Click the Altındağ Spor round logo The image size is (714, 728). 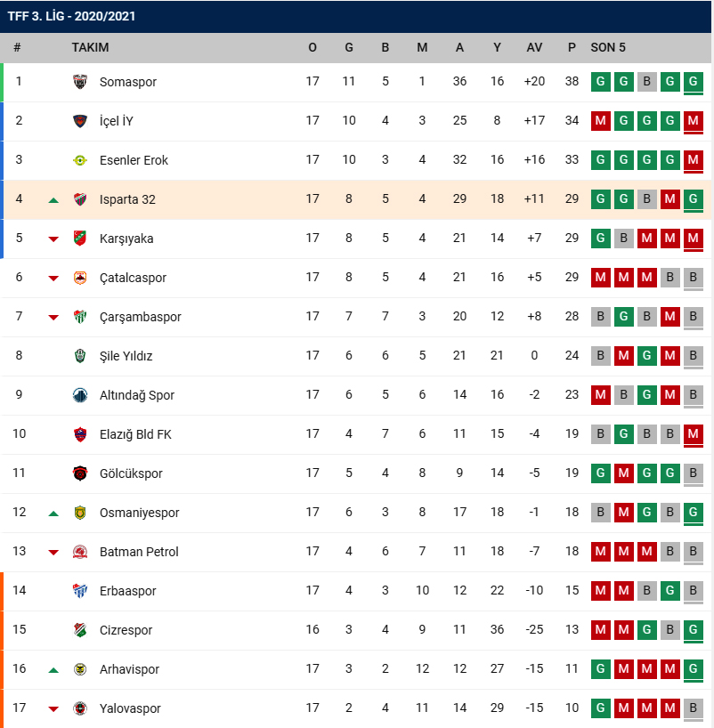[x=80, y=395]
